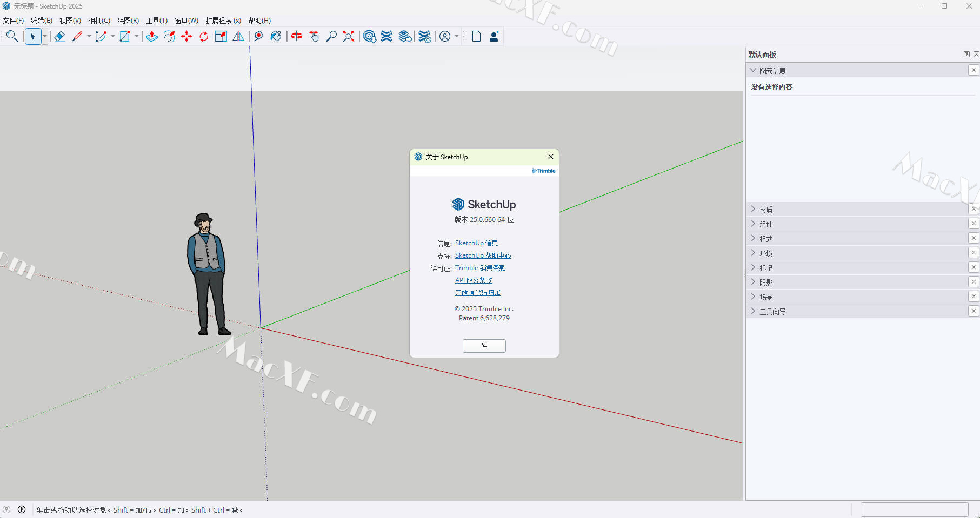Select the Zoom magnifier tool
Image resolution: width=980 pixels, height=518 pixels.
point(331,36)
